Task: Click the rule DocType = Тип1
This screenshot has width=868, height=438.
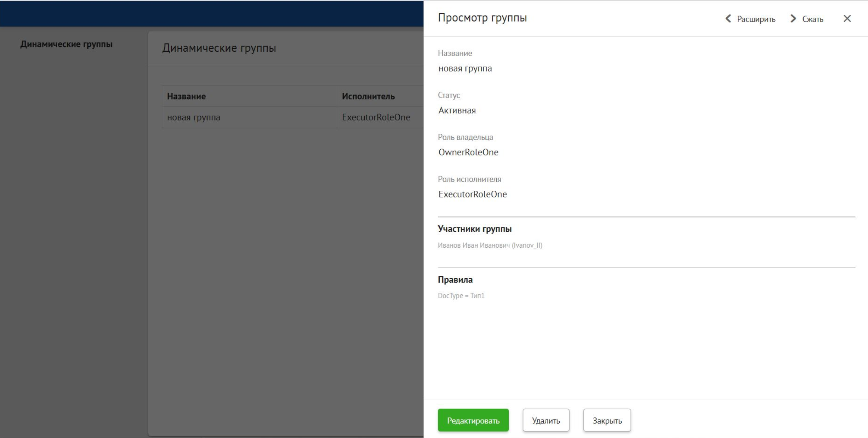Action: [462, 296]
